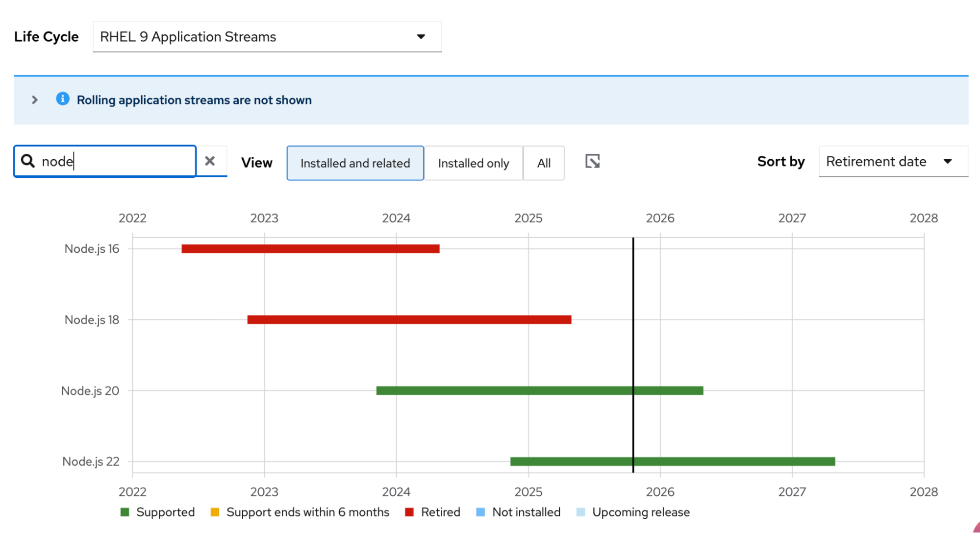Click the Upcoming release legend swatch

click(x=580, y=512)
